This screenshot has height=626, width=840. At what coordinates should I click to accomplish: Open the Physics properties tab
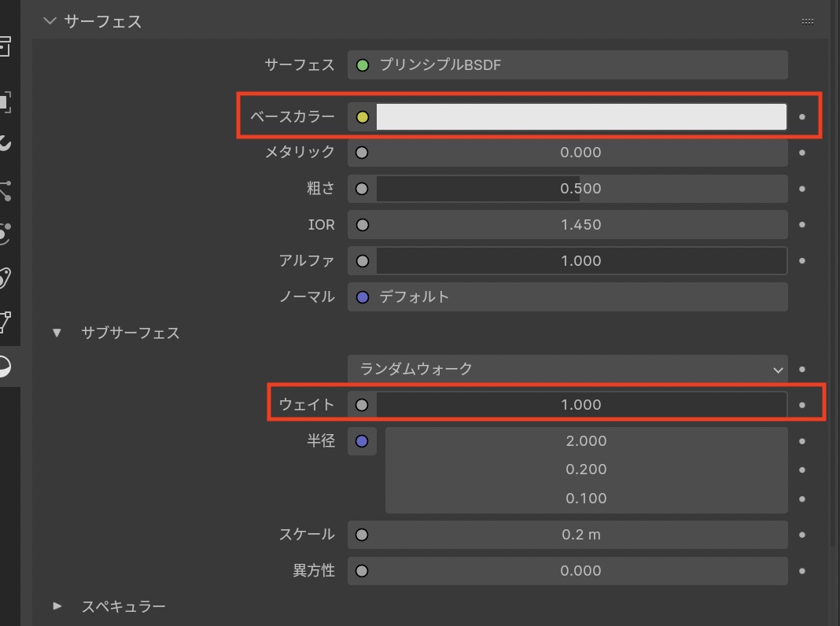tap(4, 233)
